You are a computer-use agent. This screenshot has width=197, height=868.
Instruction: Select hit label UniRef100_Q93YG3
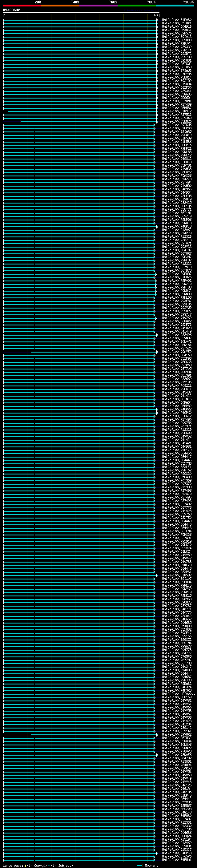[176, 247]
